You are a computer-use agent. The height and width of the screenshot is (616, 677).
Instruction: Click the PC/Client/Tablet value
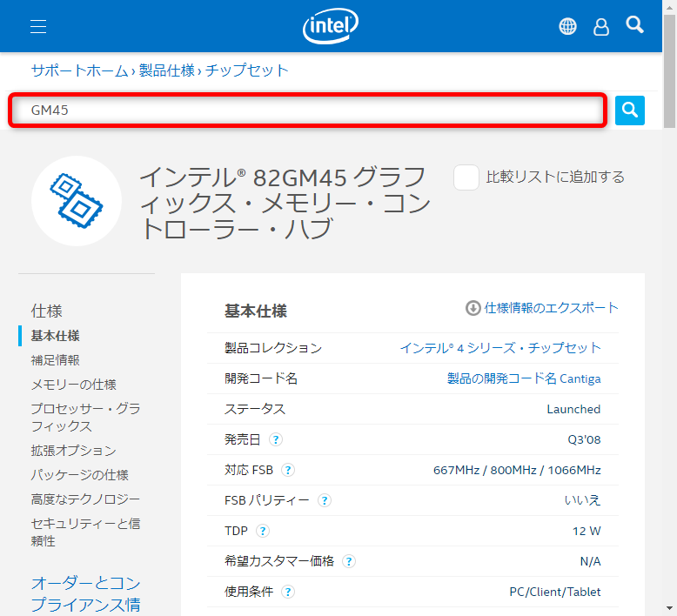pyautogui.click(x=555, y=592)
